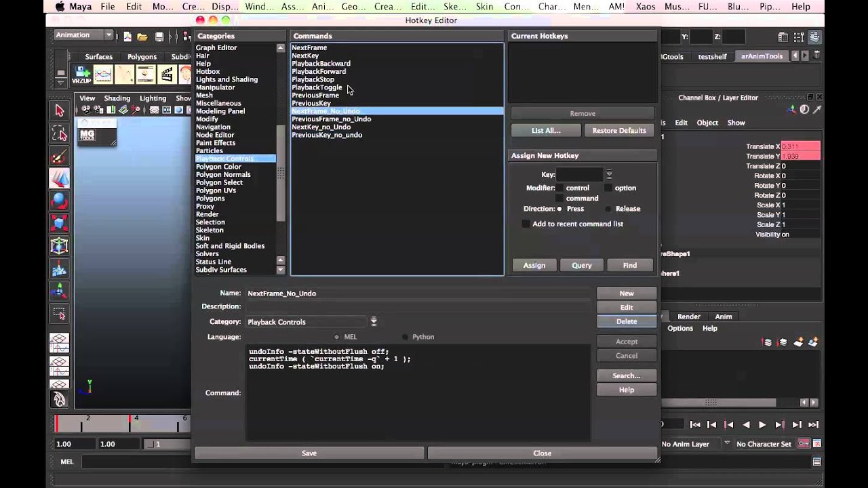Open the graph curves shelf icon
This screenshot has width=868, height=488.
click(x=103, y=75)
